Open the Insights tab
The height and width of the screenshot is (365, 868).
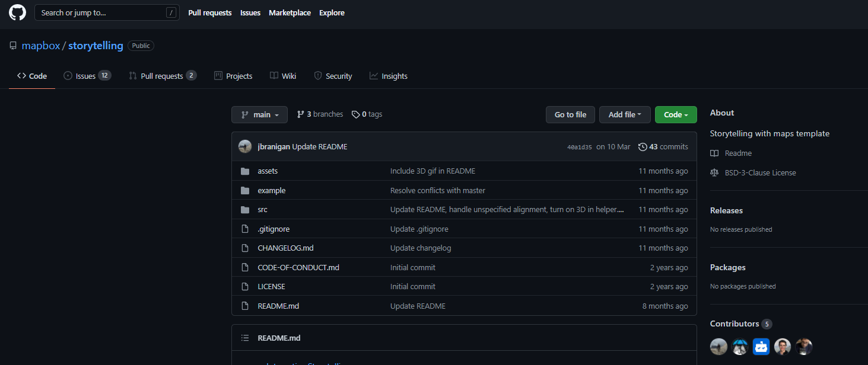[389, 76]
